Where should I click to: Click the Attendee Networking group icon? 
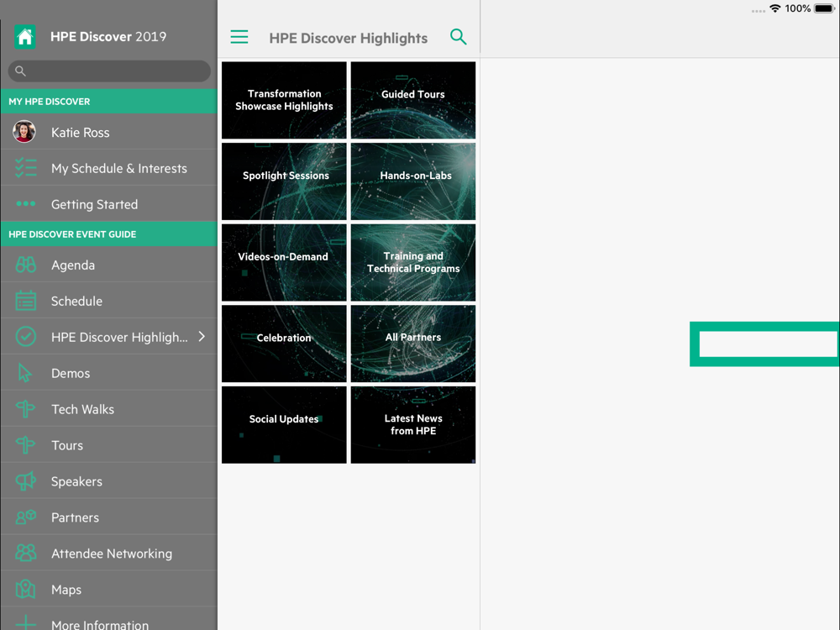pyautogui.click(x=26, y=553)
